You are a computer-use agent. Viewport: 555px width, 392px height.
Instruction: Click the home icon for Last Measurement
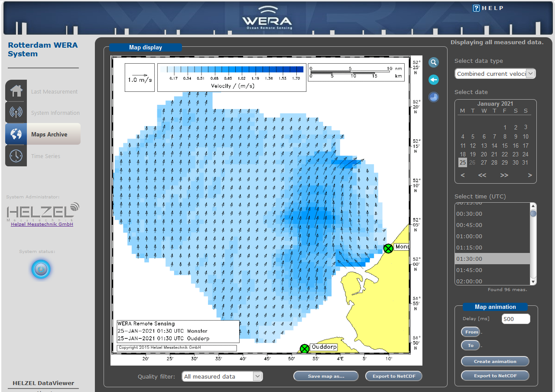click(16, 91)
